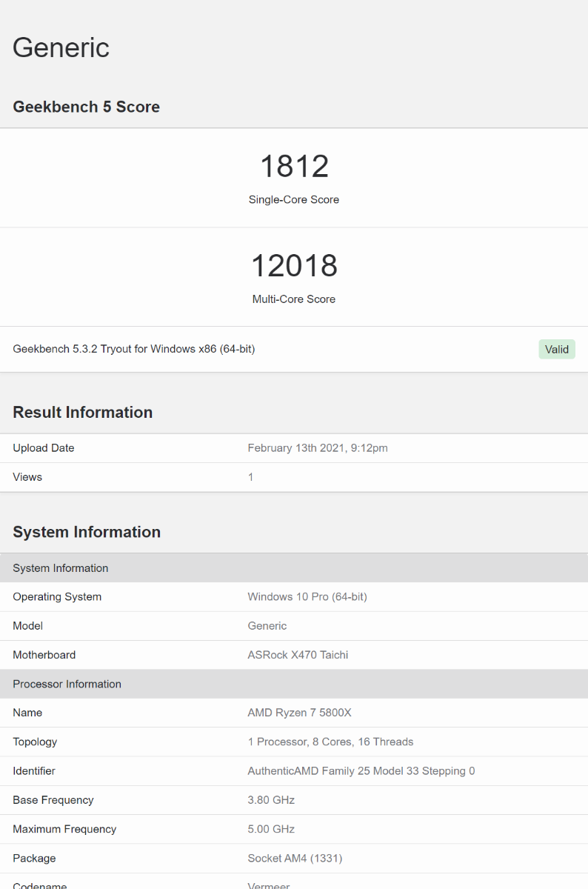588x889 pixels.
Task: Click the Windows 10 Pro (64-bit) value
Action: pyautogui.click(x=307, y=597)
